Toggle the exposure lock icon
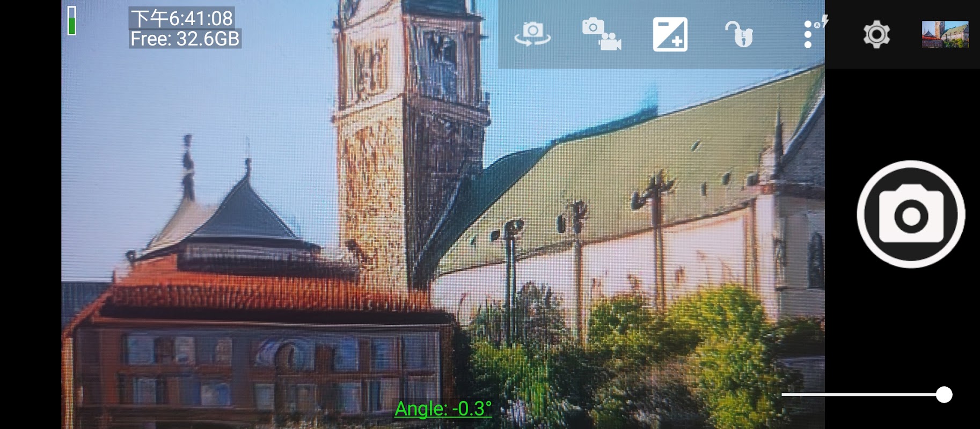The height and width of the screenshot is (429, 980). (739, 34)
